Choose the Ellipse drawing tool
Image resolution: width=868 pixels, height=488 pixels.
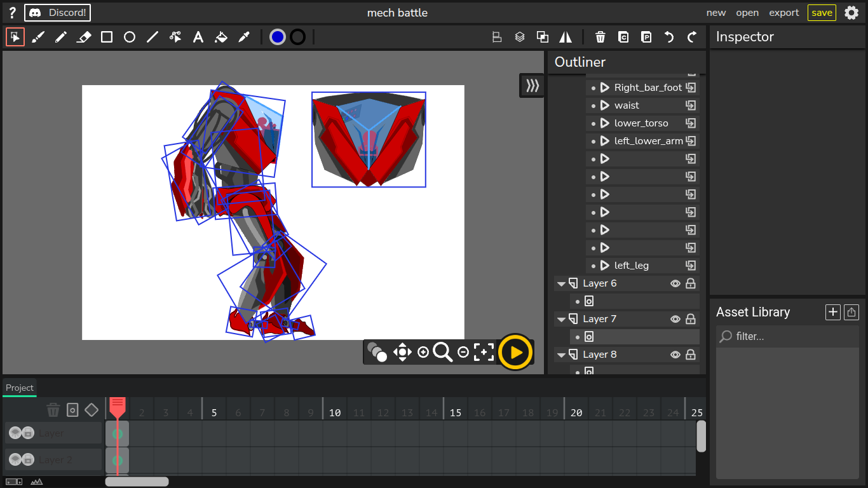point(130,37)
